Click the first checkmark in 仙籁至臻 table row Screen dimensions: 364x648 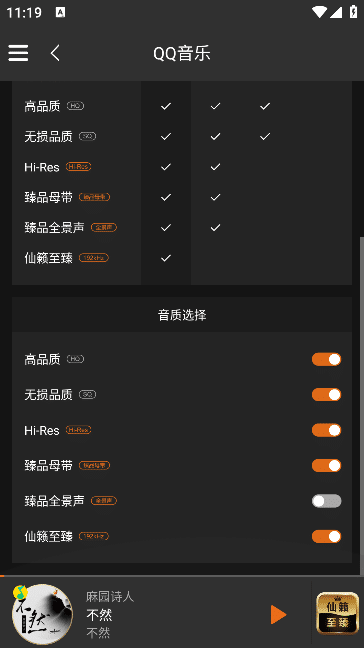[166, 258]
